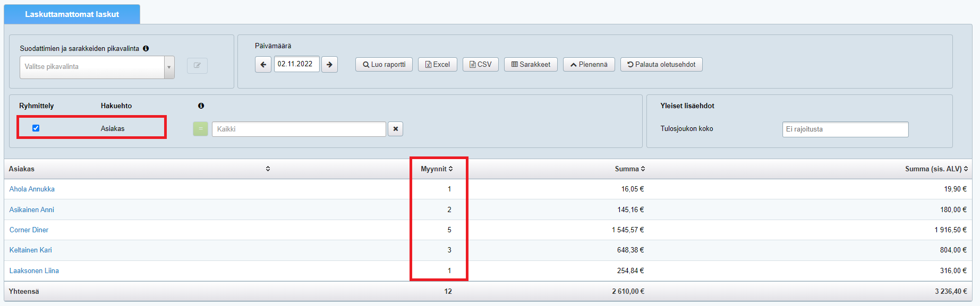Viewport: 980px width, 306px height.
Task: Open the Valitse pikavalinta dropdown
Action: [97, 67]
